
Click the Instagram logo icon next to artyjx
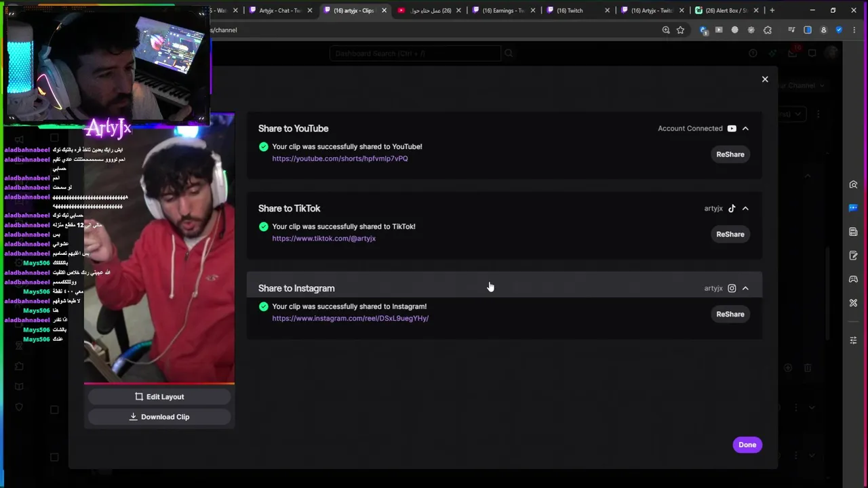732,289
